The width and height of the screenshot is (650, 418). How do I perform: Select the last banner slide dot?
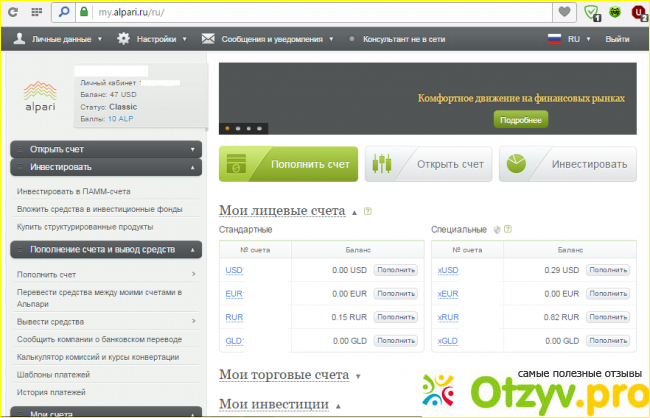click(260, 128)
